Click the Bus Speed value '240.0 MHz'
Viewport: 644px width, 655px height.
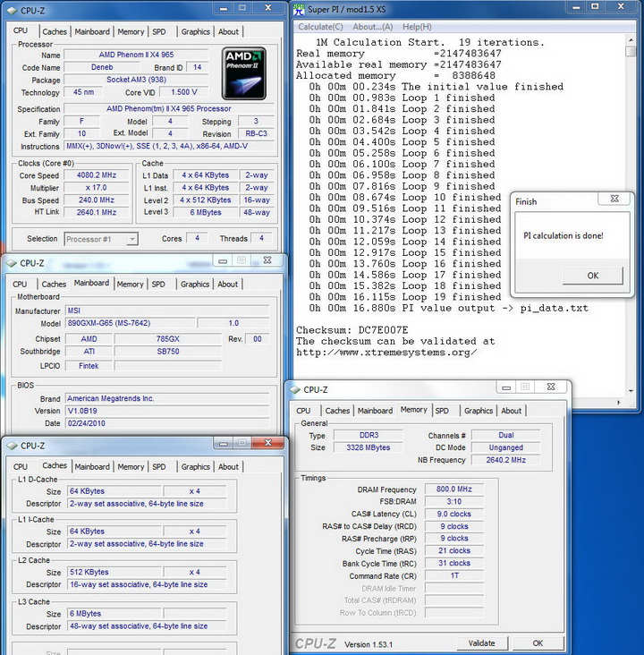coord(97,200)
